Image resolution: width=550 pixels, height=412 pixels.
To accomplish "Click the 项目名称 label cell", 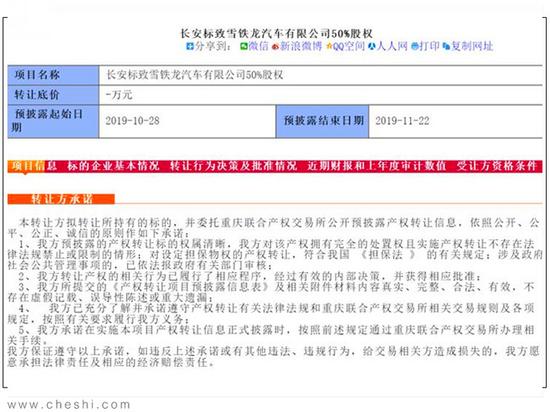I will tap(53, 75).
